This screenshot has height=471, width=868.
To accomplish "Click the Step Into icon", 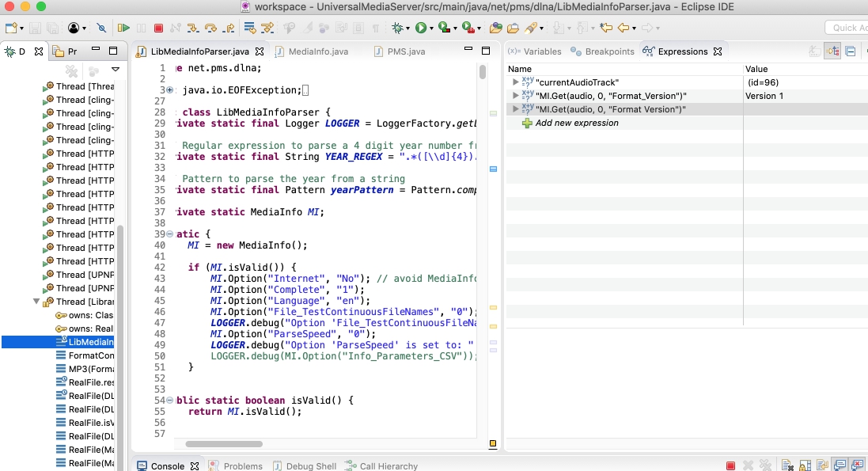I will pos(193,28).
